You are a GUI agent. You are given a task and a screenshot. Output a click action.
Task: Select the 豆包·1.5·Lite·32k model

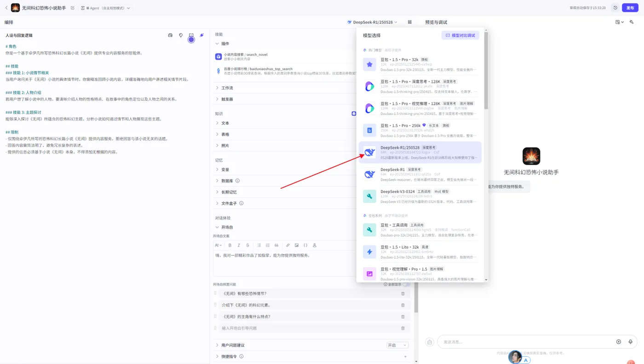pos(420,252)
